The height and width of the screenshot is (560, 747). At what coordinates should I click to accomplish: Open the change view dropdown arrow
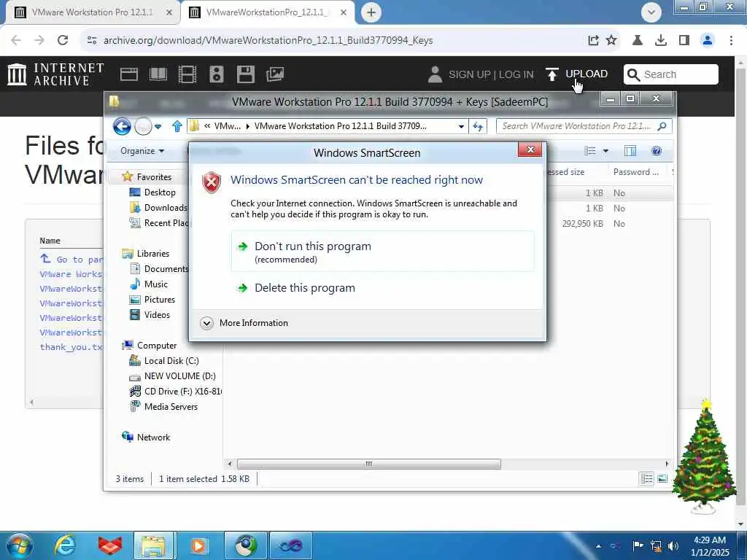[x=605, y=151]
